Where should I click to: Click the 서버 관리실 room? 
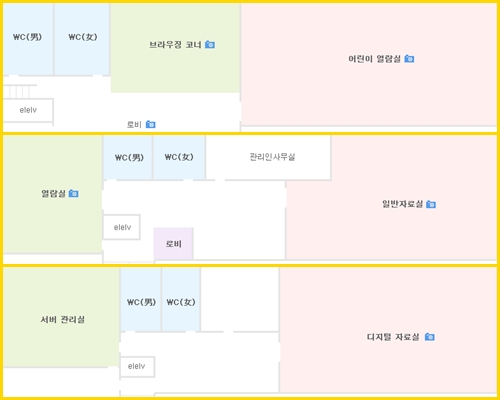coord(61,317)
